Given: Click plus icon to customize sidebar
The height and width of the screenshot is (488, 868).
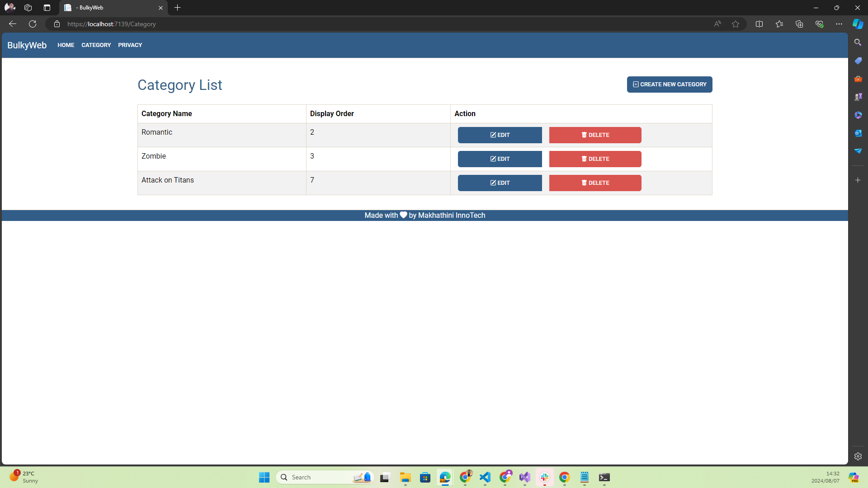Looking at the screenshot, I should [858, 180].
